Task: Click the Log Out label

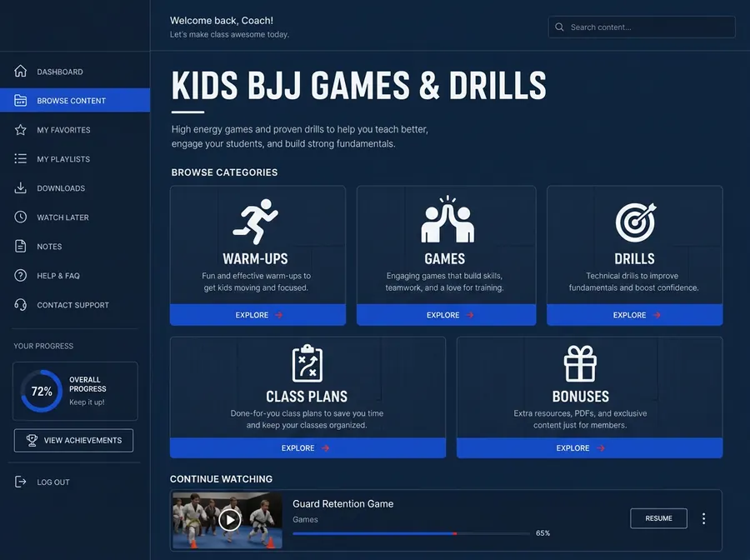Action: [53, 482]
